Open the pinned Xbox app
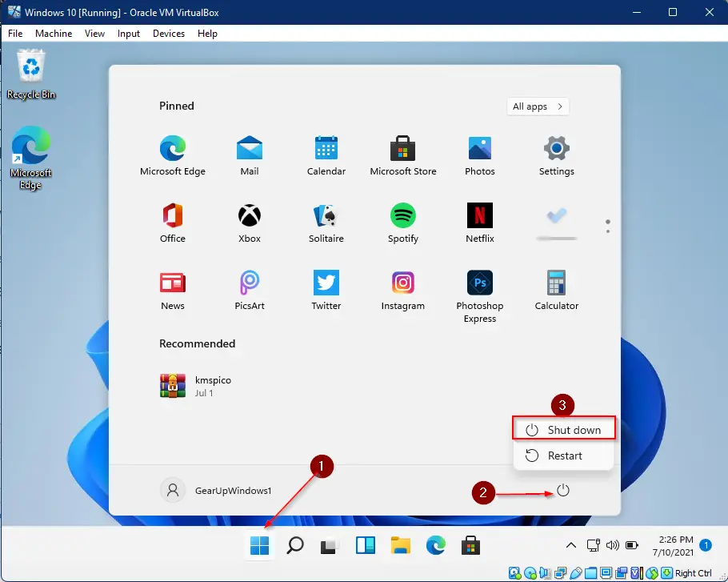 tap(250, 223)
